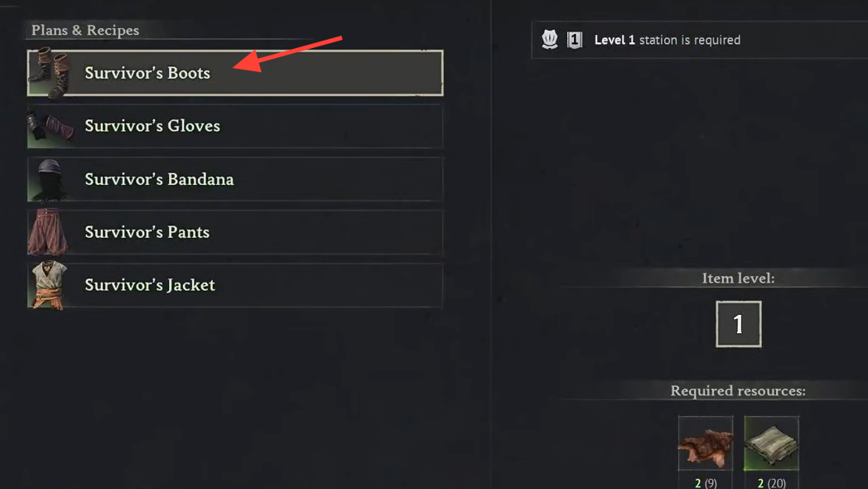Click the Survivor's Bandana head icon

pyautogui.click(x=49, y=179)
